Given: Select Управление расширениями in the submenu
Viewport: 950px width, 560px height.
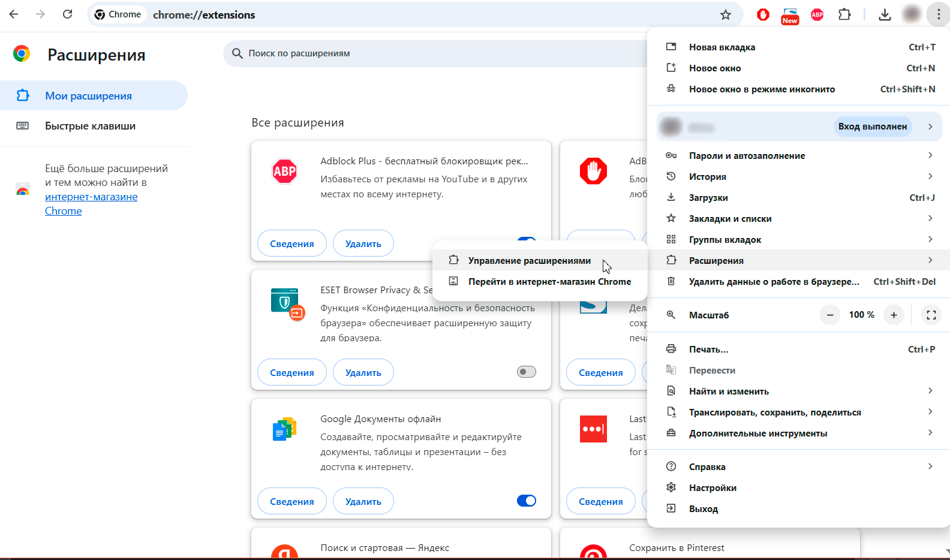Looking at the screenshot, I should pyautogui.click(x=529, y=261).
